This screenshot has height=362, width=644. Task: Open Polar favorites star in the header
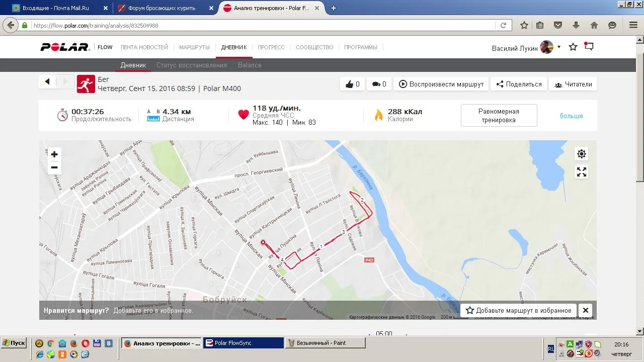point(573,47)
